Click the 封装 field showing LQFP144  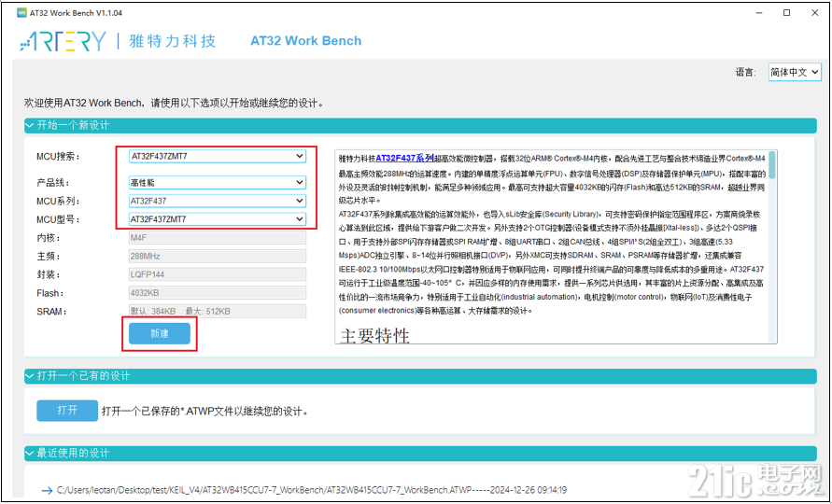[x=217, y=274]
